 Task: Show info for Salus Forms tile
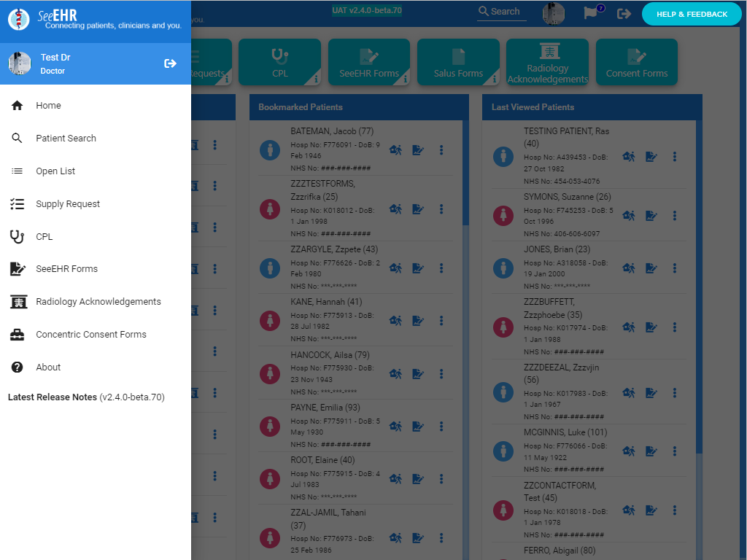pyautogui.click(x=494, y=79)
